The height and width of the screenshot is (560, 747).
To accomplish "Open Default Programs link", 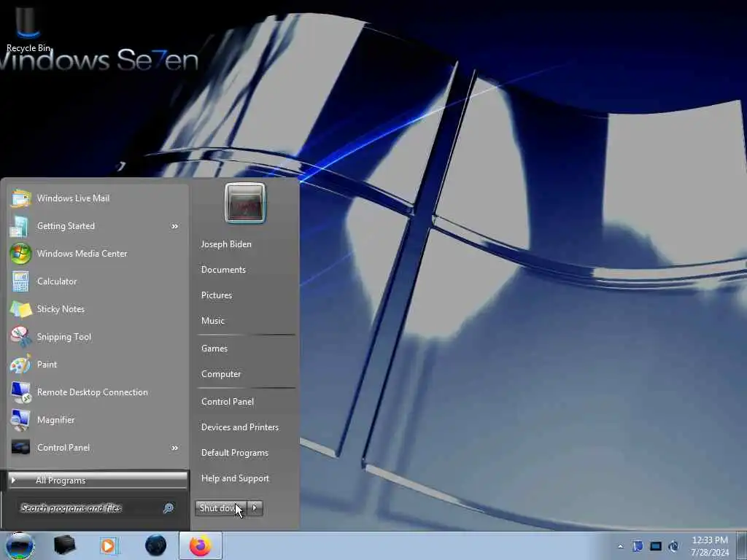I will click(235, 453).
